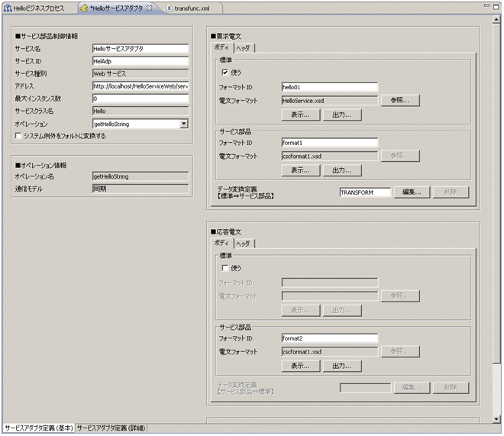Image resolution: width=504 pixels, height=436 pixels.
Task: Check 使う in the 応答電文 standard section
Action: click(x=224, y=268)
